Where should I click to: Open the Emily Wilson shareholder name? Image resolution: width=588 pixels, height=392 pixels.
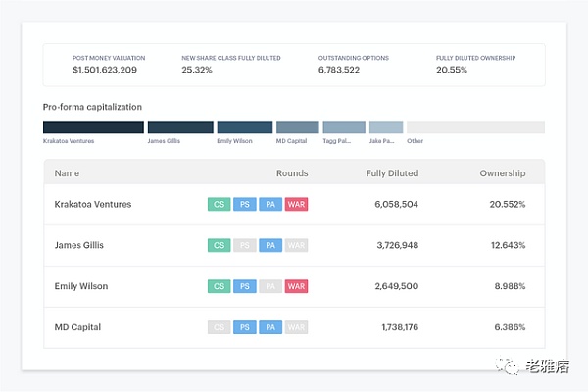[x=81, y=286]
